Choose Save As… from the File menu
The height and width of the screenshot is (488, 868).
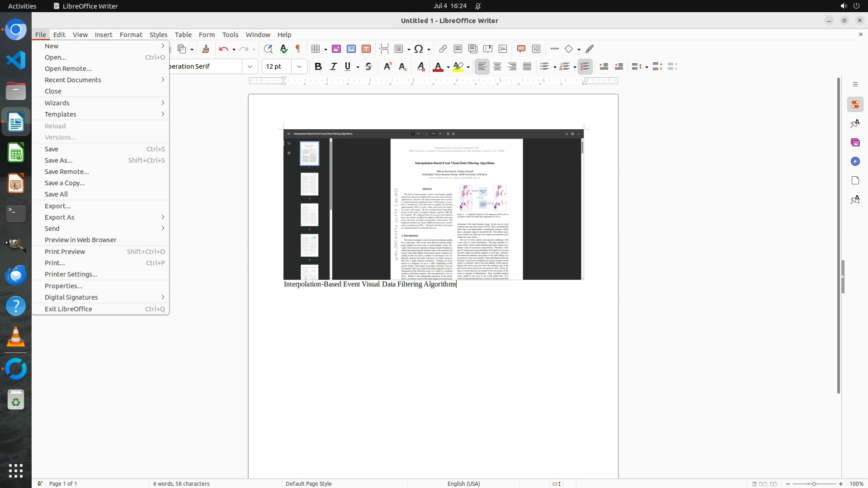click(59, 160)
